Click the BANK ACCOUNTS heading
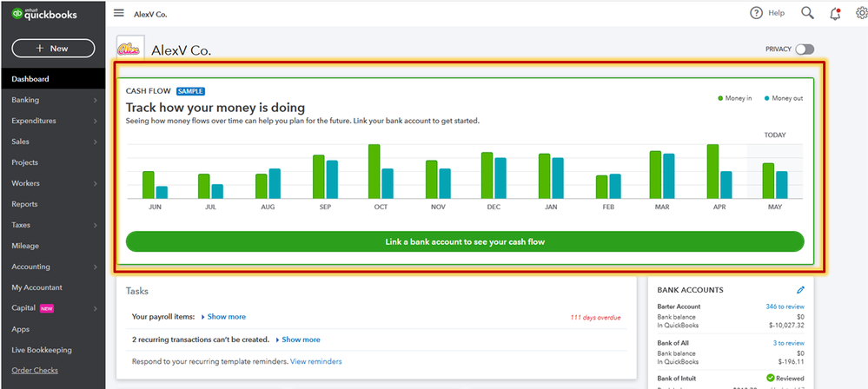The image size is (868, 389). pyautogui.click(x=690, y=290)
